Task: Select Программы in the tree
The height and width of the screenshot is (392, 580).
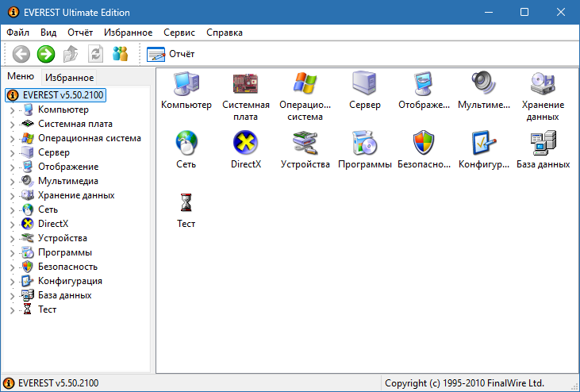Action: point(65,252)
